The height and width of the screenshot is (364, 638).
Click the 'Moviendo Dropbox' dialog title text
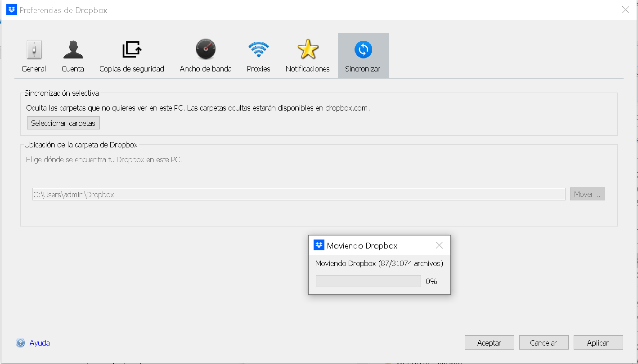tap(362, 245)
